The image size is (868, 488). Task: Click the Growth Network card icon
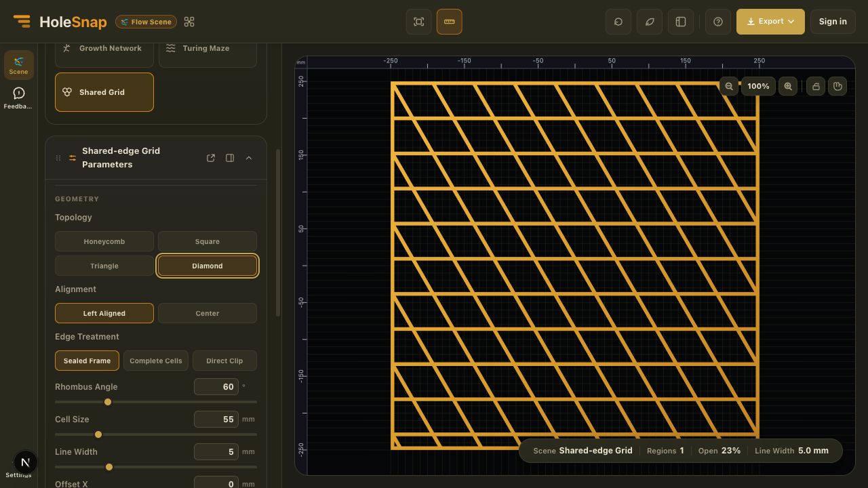point(66,48)
